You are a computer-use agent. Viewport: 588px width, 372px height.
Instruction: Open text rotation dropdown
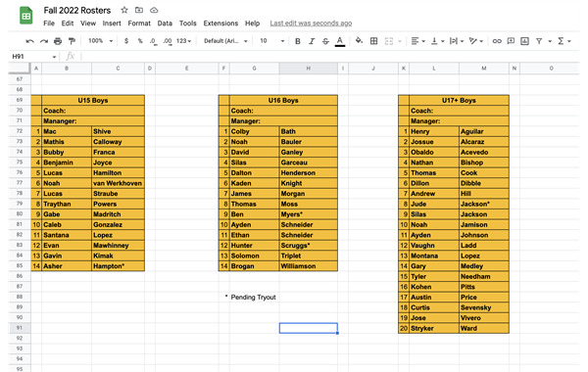[476, 41]
